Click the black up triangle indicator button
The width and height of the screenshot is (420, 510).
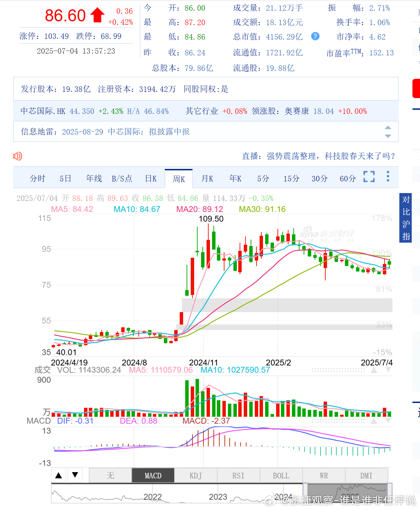click(x=59, y=475)
